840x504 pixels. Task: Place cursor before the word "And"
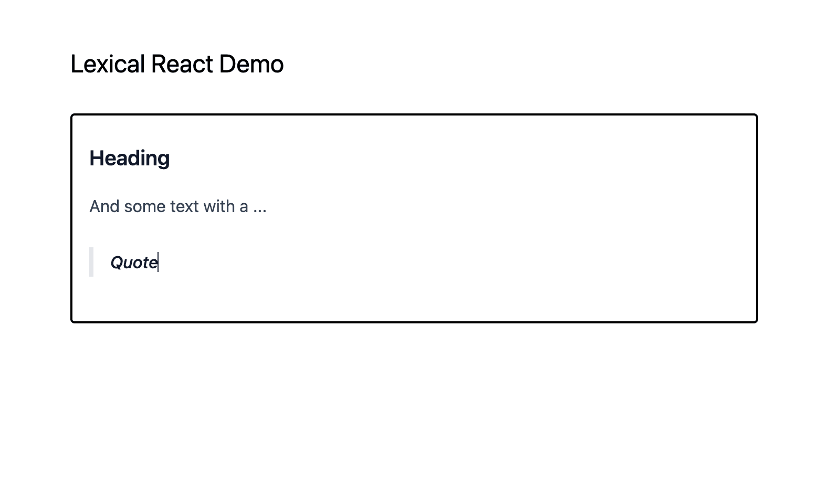point(90,206)
